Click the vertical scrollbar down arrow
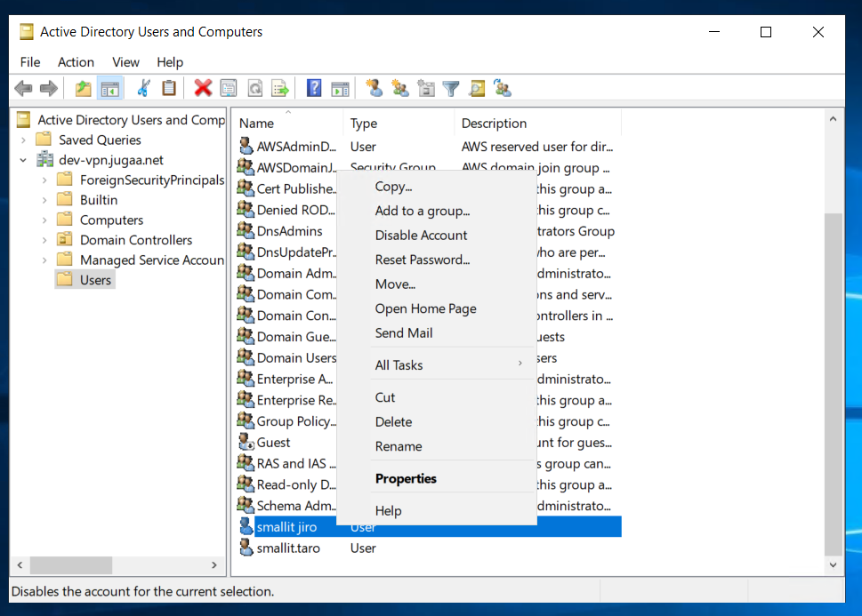Viewport: 862px width, 616px height. tap(834, 564)
